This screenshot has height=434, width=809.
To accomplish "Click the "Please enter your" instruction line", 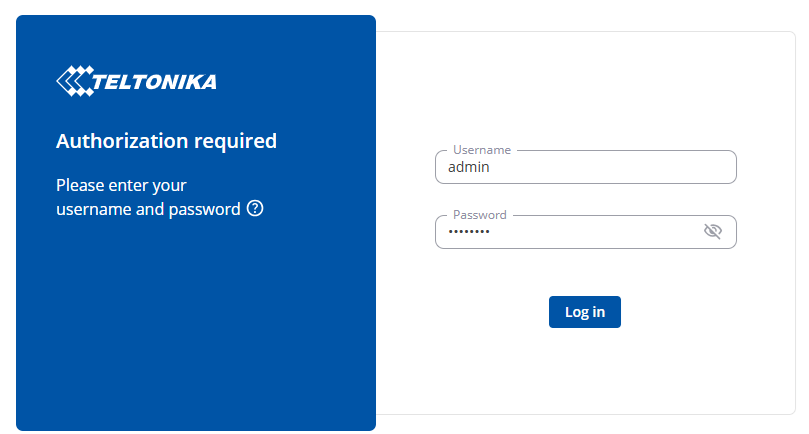I will (x=121, y=185).
